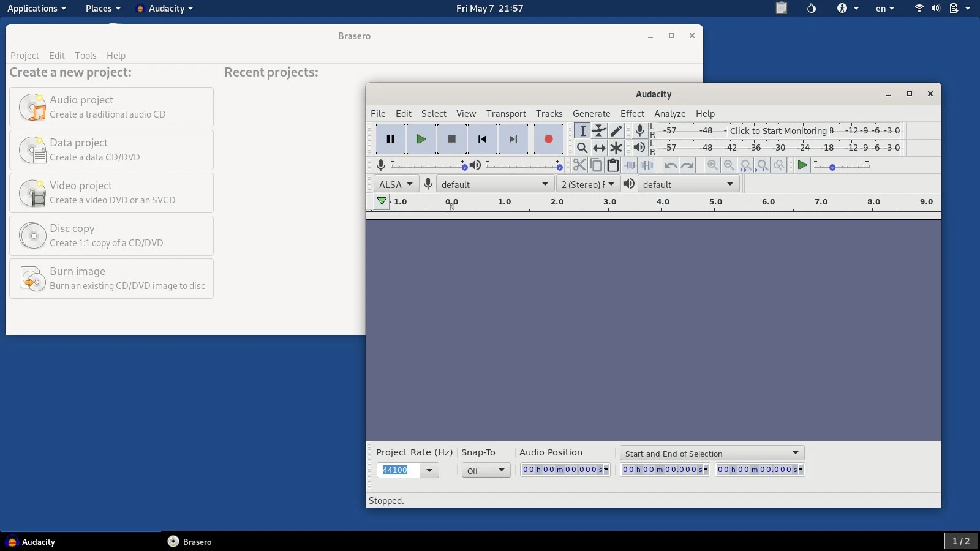Open the 2 (Stereo) recording channels dropdown
The width and height of the screenshot is (980, 551).
click(x=588, y=184)
